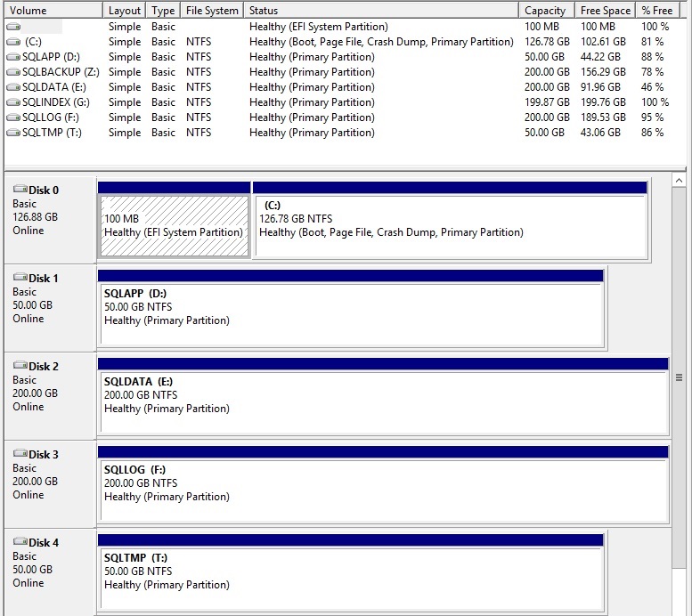Viewport: 692px width, 616px height.
Task: Select the Disk 0 icon in lower pane
Action: pyautogui.click(x=20, y=190)
